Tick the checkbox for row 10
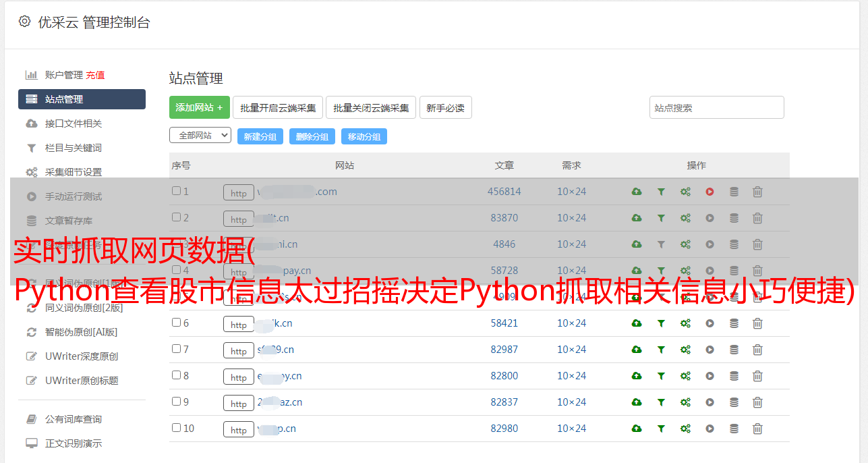 click(x=176, y=428)
